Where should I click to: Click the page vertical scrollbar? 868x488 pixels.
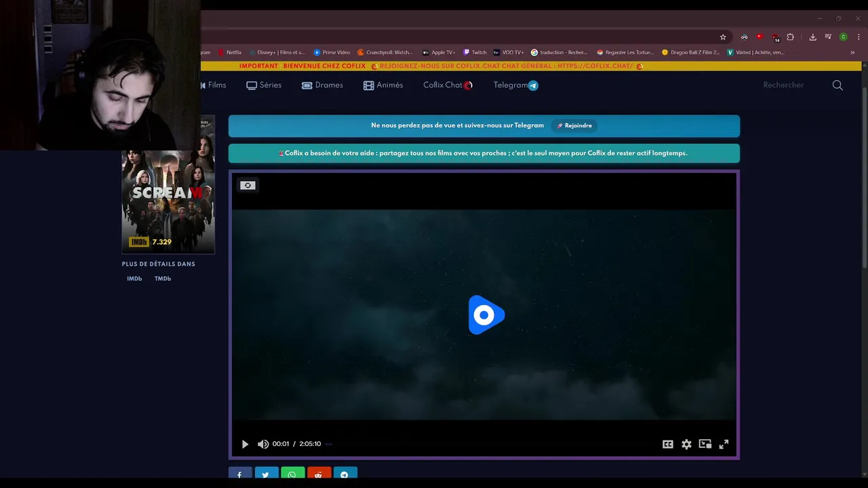click(x=865, y=176)
